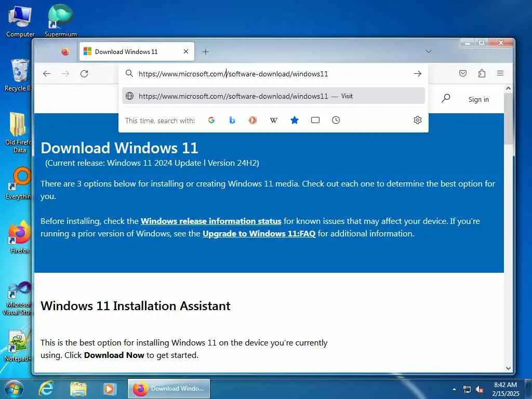Open the Extensions puzzle icon
Screen dimensions: 532x399
pyautogui.click(x=482, y=73)
